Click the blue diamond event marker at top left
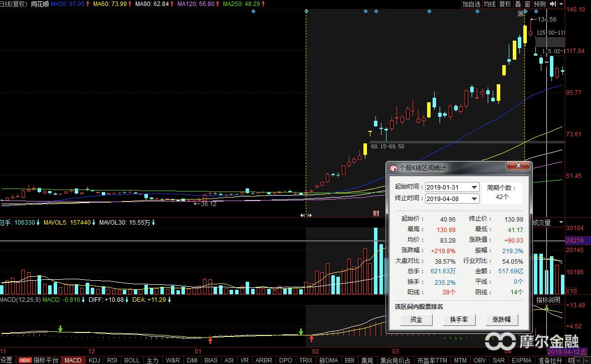The image size is (591, 364). pos(253,11)
